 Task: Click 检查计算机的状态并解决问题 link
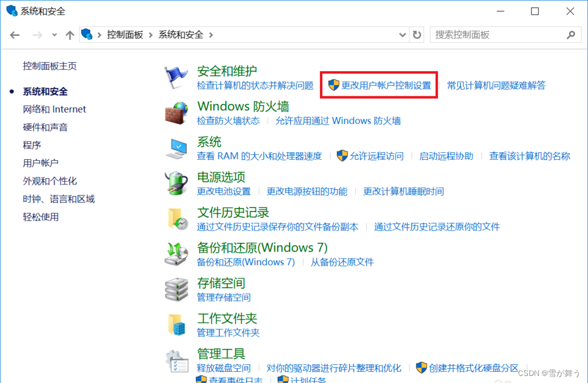[255, 85]
